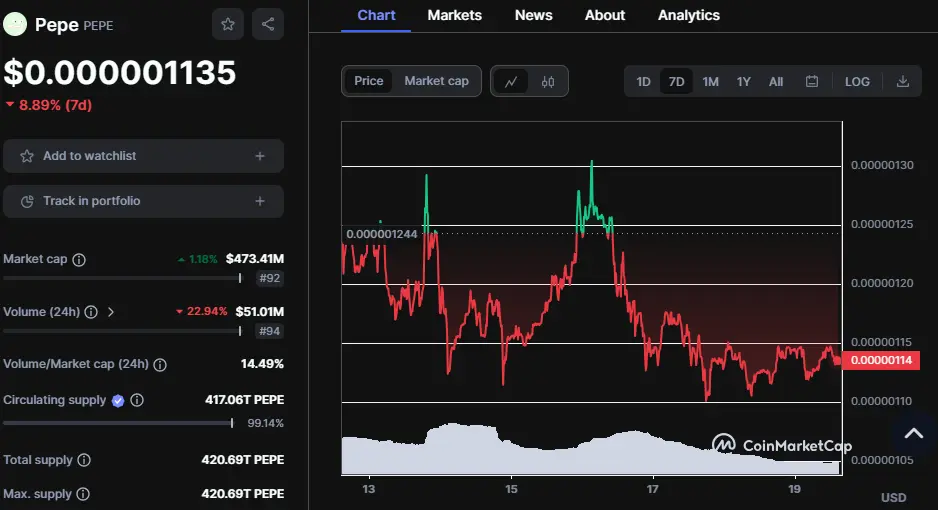This screenshot has width=938, height=510.
Task: Set chart range to 1M
Action: click(711, 82)
